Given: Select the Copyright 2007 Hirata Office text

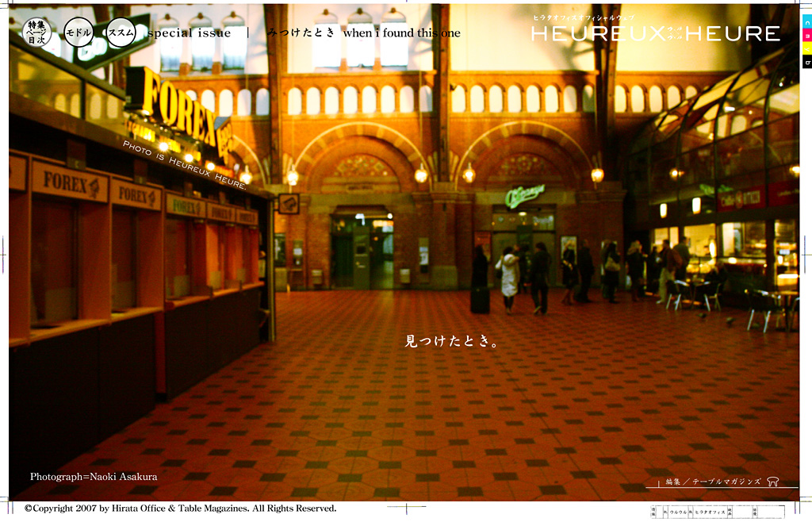Looking at the screenshot, I should click(x=180, y=509).
